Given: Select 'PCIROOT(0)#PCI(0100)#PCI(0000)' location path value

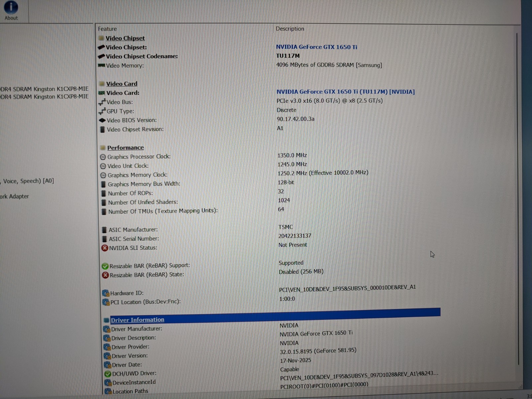Looking at the screenshot, I should click(324, 386).
